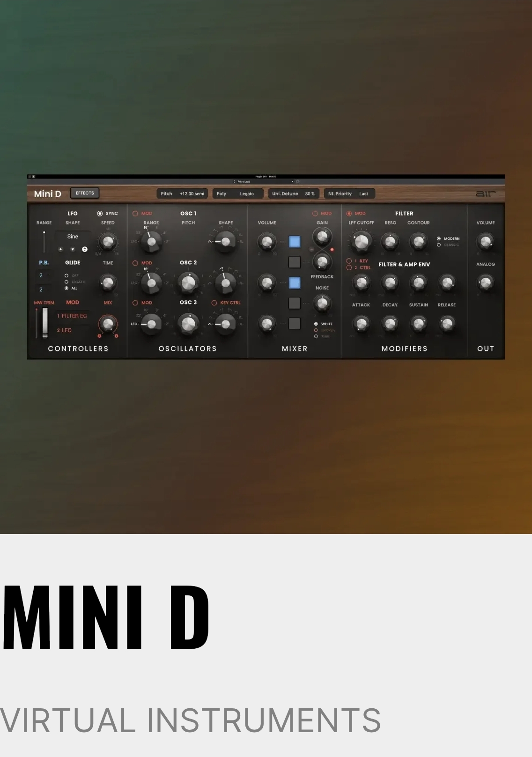The height and width of the screenshot is (757, 532).
Task: Toggle the OSC 2 MOD switch
Action: coord(135,263)
